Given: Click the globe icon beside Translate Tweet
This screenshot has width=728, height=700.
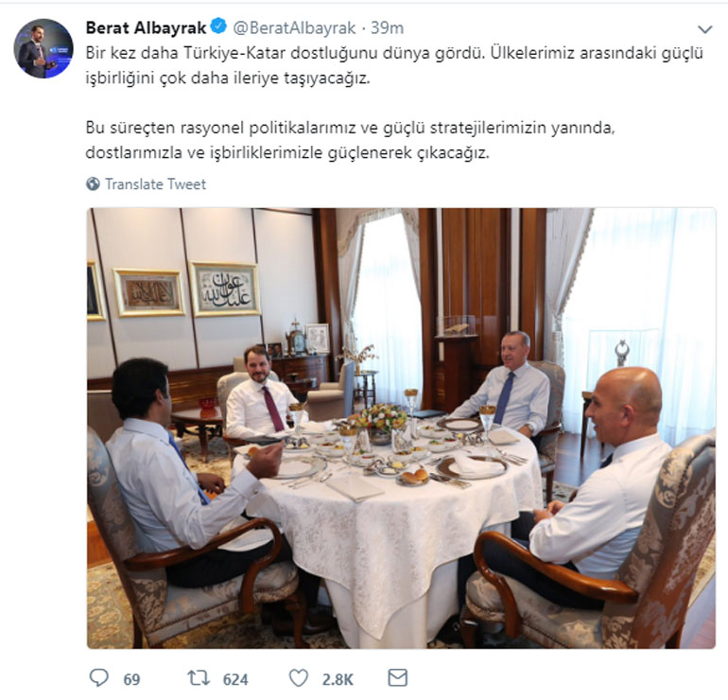Looking at the screenshot, I should [93, 184].
